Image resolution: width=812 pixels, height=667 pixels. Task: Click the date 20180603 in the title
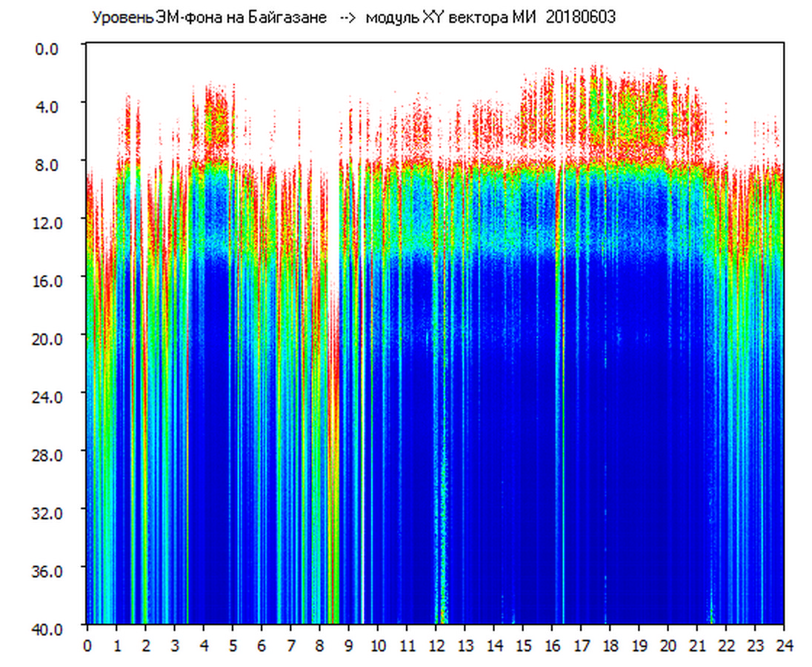click(x=580, y=18)
